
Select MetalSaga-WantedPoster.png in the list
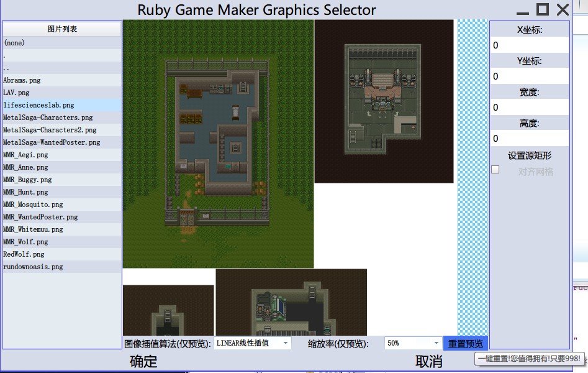click(x=62, y=142)
